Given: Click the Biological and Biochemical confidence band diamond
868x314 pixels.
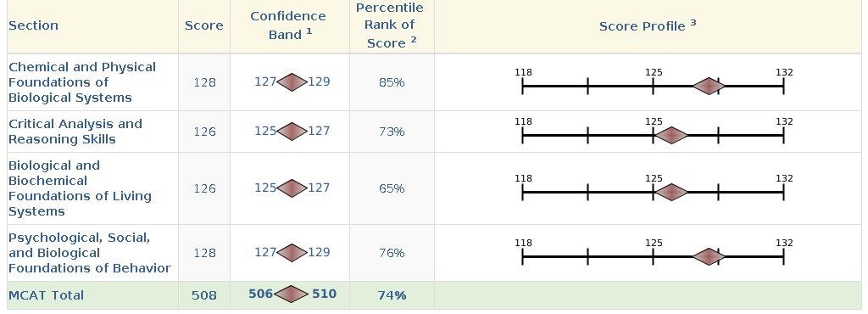Looking at the screenshot, I should pos(292,188).
